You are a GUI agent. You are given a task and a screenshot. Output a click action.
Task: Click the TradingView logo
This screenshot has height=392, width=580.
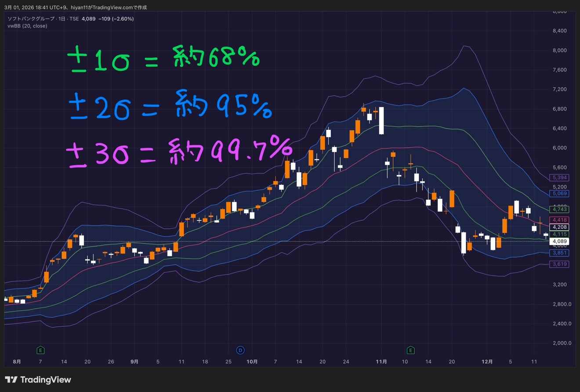pyautogui.click(x=38, y=380)
